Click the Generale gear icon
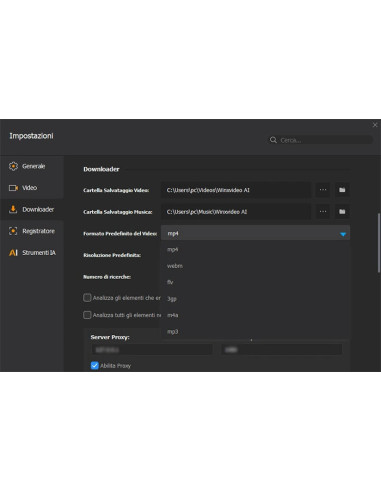Screen dimensions: 381x492 (13, 166)
